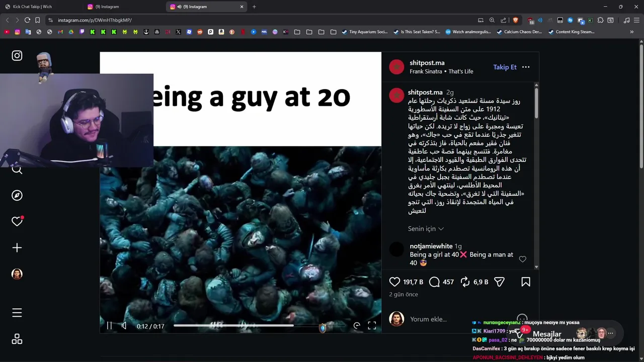644x362 pixels.
Task: Open the Amazon bookmark icon
Action: pyautogui.click(x=221, y=32)
